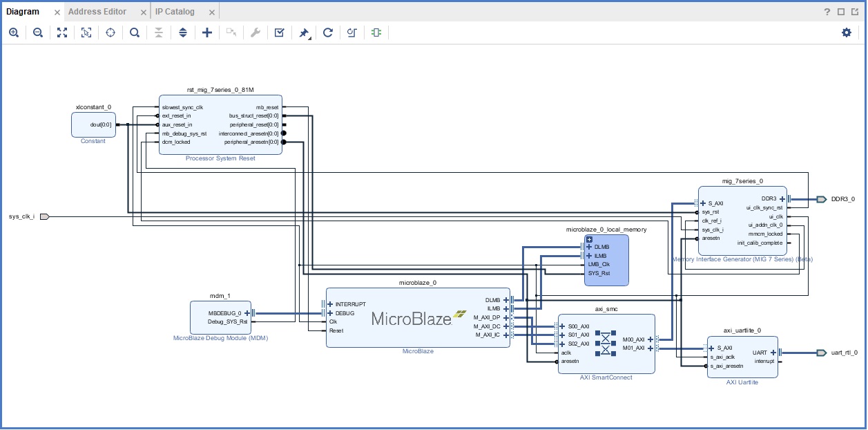This screenshot has width=868, height=430.
Task: Open the help question mark button
Action: point(827,12)
